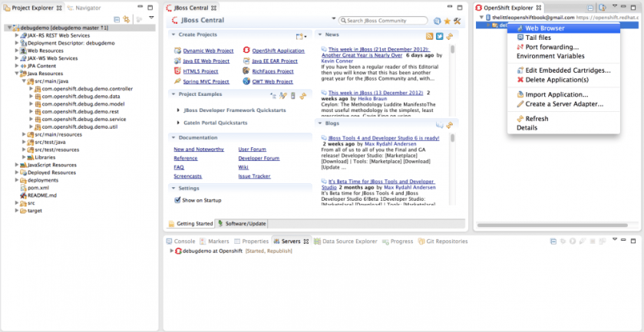The width and height of the screenshot is (644, 332).
Task: Click the HTML5 Project icon
Action: coord(177,71)
